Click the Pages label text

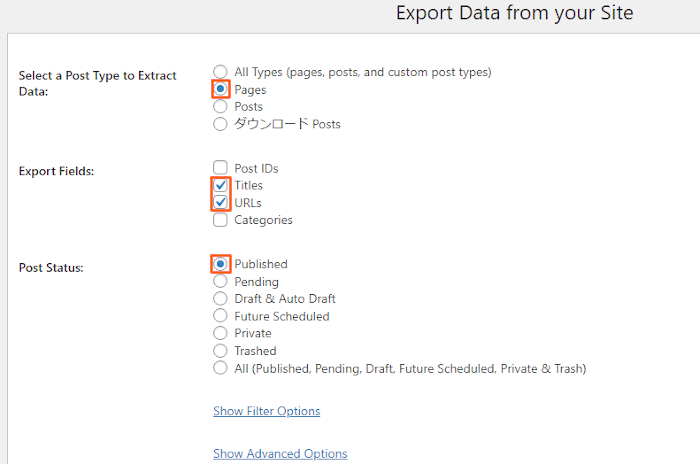(x=250, y=90)
